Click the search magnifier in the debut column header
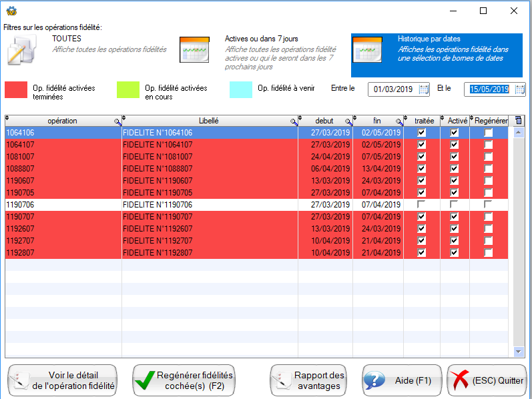532x399 pixels. pyautogui.click(x=348, y=121)
